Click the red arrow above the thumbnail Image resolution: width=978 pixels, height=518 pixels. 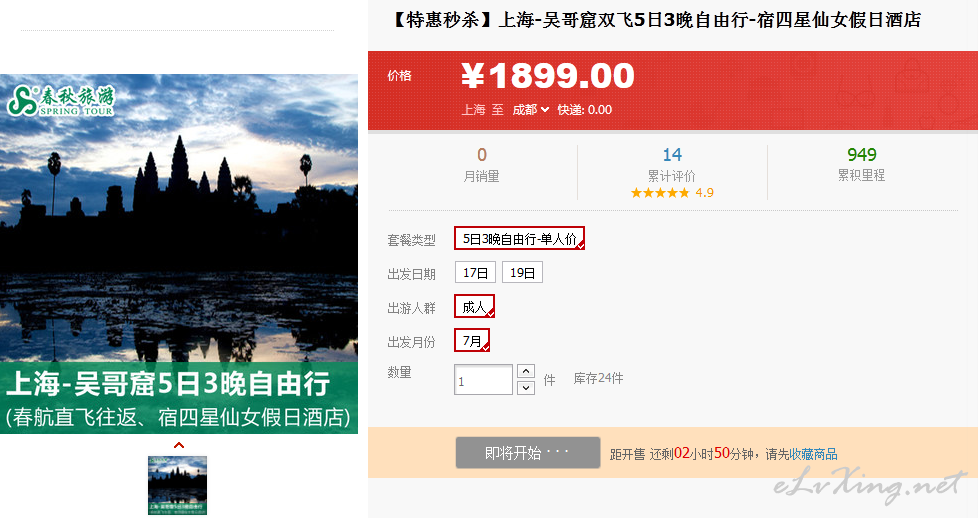(x=178, y=445)
